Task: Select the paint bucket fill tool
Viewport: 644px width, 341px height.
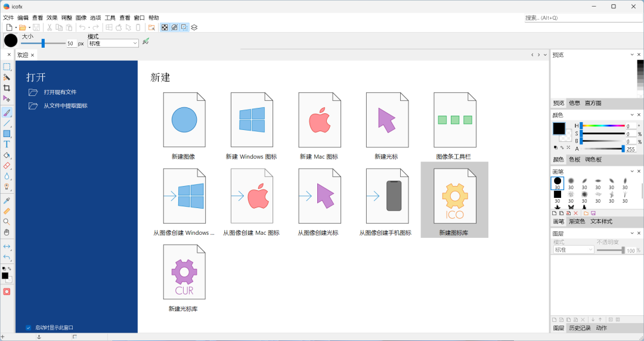Action: tap(7, 156)
